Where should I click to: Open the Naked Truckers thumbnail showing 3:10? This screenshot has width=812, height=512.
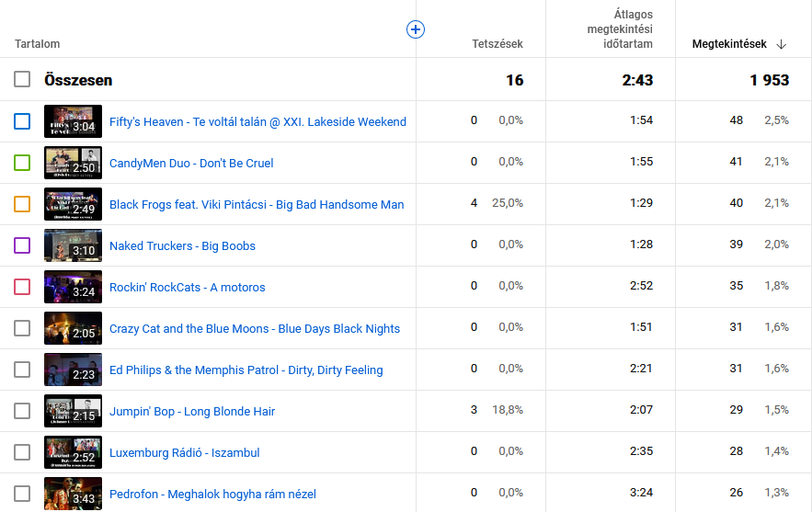tap(73, 245)
